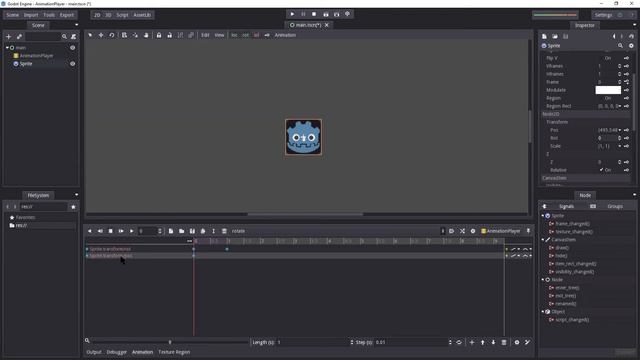Open the Region Rect dropdown
640x360 pixels.
tap(620, 106)
